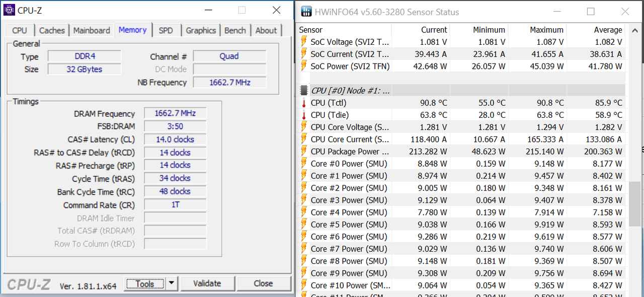Screen dimensions: 644x297
Task: Click the CPU [#0] Node chip icon
Action: 304,91
